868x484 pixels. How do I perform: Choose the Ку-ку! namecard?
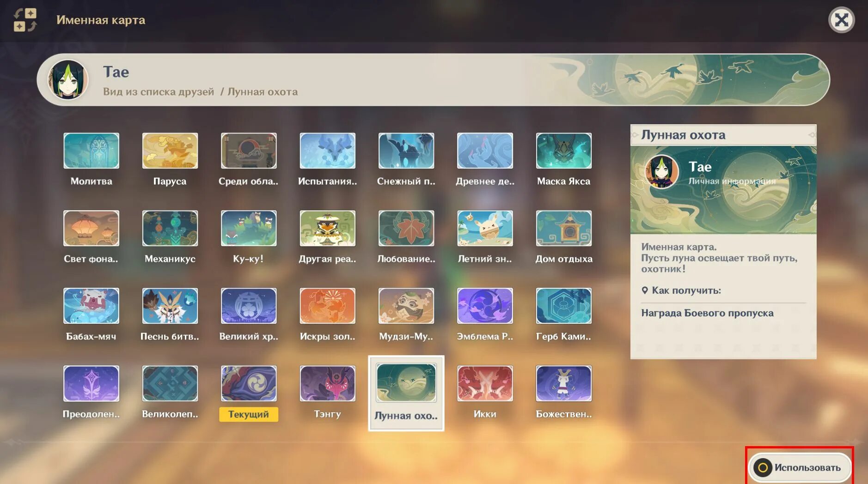tap(249, 229)
